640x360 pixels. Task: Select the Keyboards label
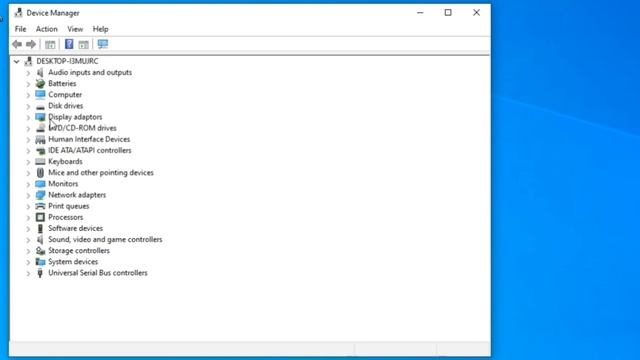tap(65, 162)
